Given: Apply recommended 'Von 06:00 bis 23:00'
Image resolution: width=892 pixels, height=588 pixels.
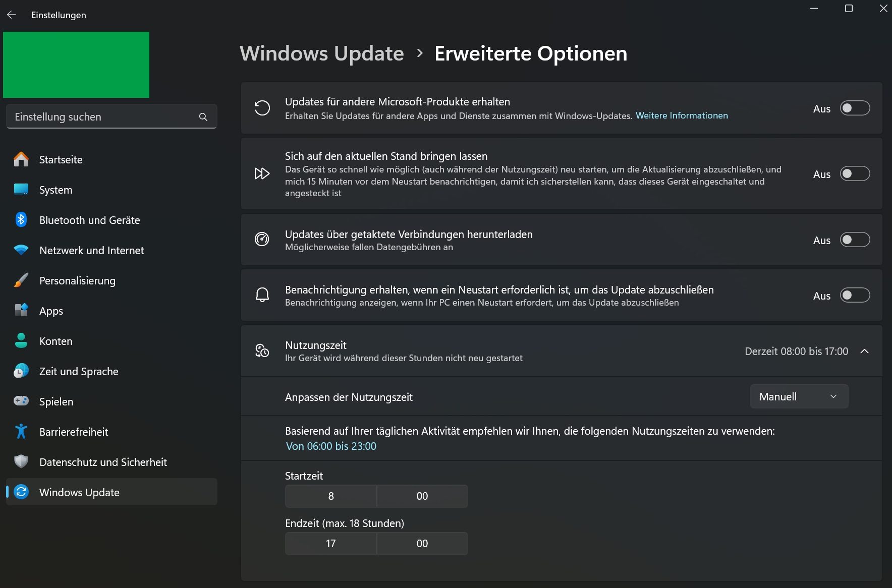Looking at the screenshot, I should [331, 446].
